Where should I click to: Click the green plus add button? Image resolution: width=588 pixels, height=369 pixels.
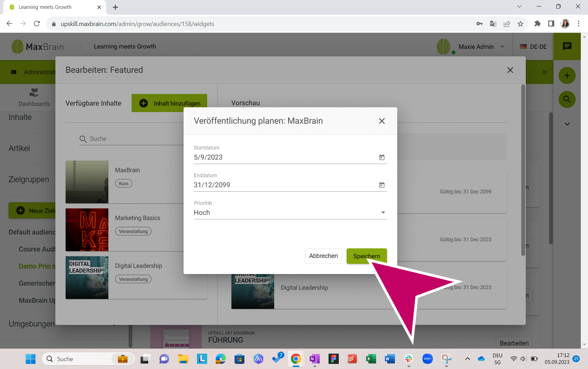pos(567,76)
